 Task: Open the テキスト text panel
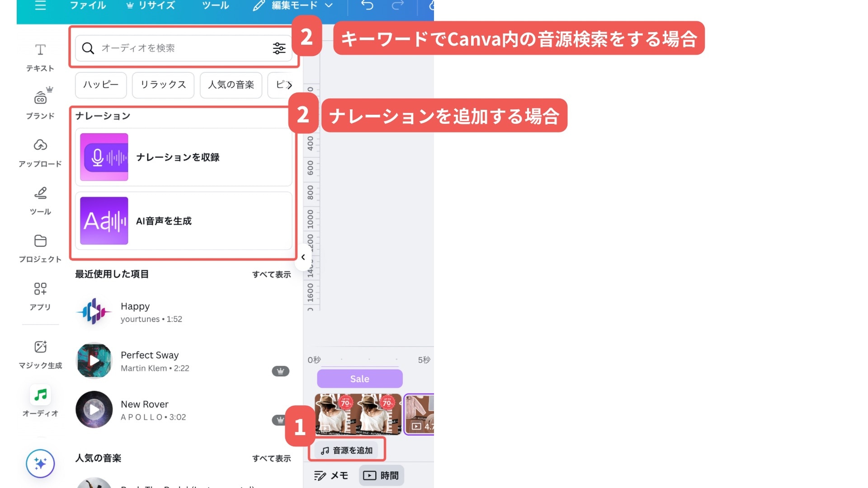pos(40,57)
